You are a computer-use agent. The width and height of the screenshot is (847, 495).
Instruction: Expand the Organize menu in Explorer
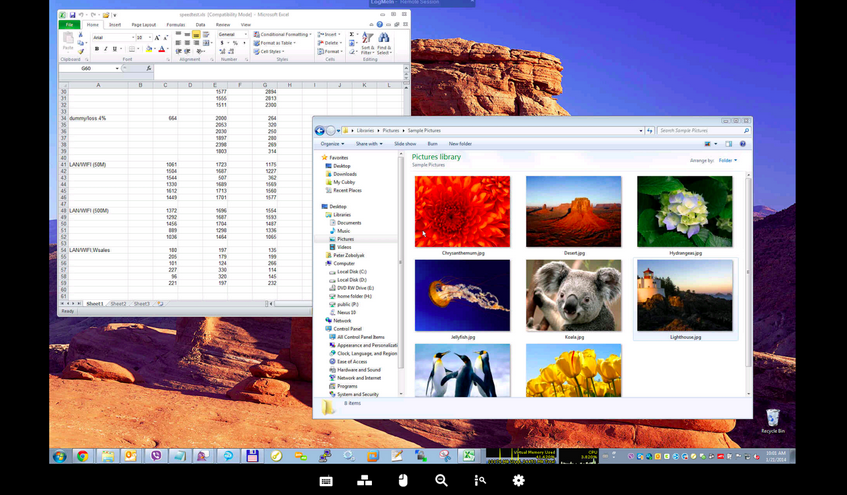click(333, 144)
